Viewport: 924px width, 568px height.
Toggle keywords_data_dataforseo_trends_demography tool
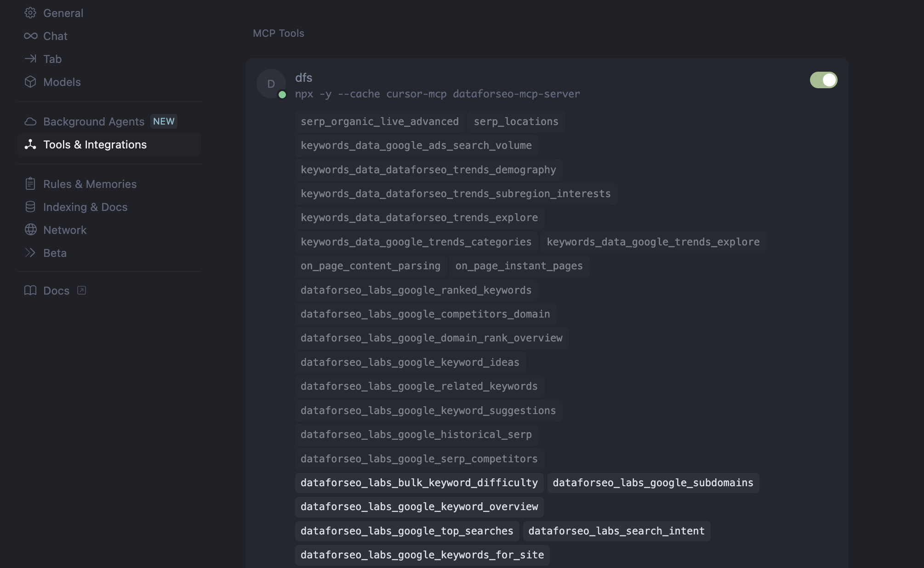pyautogui.click(x=428, y=170)
